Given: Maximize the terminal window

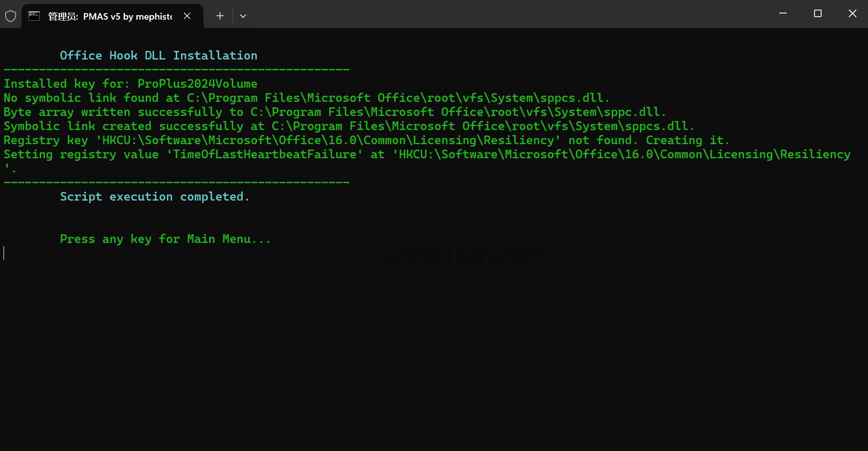Looking at the screenshot, I should coord(818,14).
